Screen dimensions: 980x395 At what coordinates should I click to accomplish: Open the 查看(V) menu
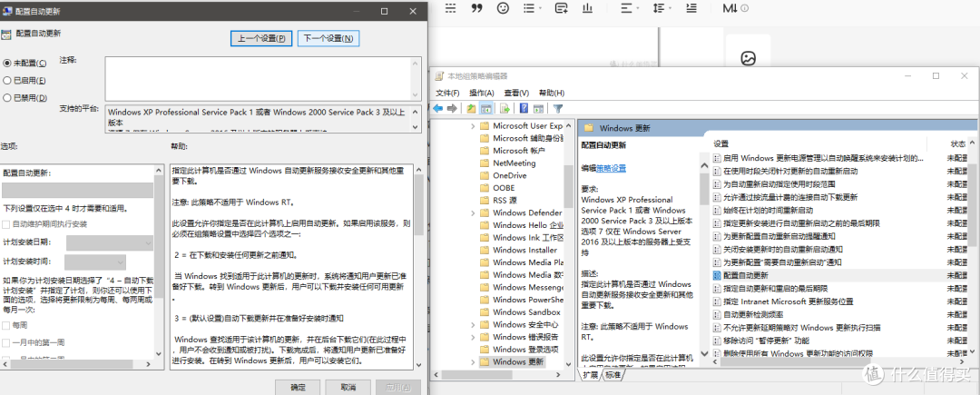(517, 94)
